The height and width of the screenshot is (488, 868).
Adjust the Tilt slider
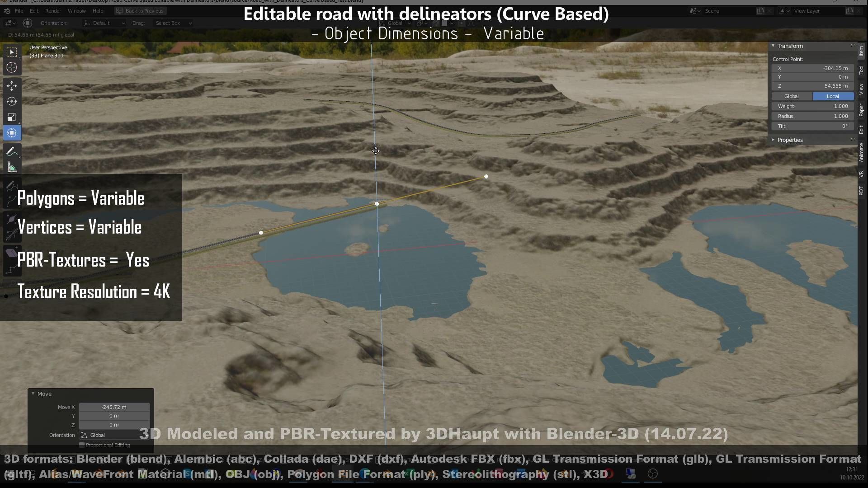[812, 126]
